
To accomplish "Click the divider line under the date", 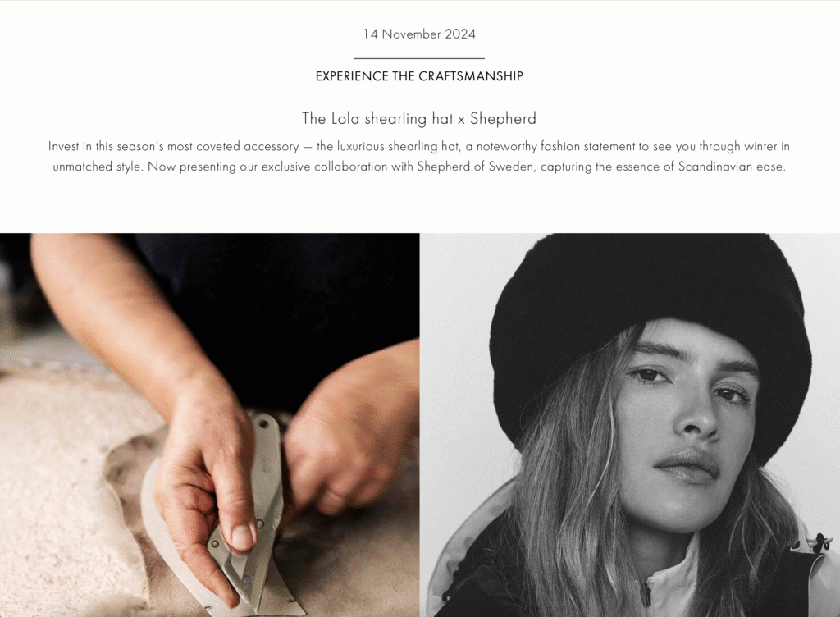I will tap(419, 57).
